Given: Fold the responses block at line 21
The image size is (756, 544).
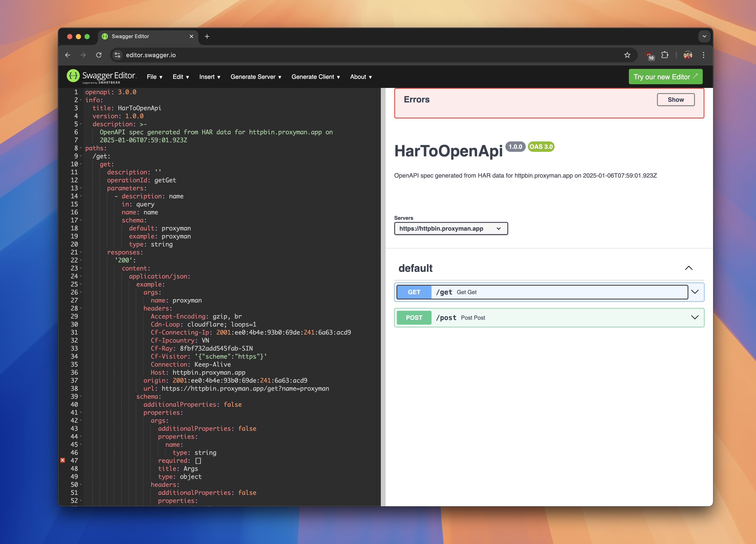Looking at the screenshot, I should (81, 252).
